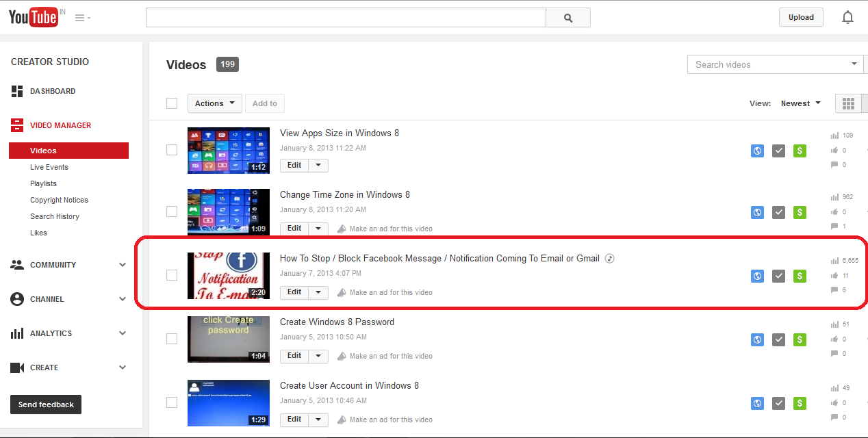Click monetization dollar icon for View Apps Size
Viewport: 868px width, 438px height.
(x=800, y=151)
